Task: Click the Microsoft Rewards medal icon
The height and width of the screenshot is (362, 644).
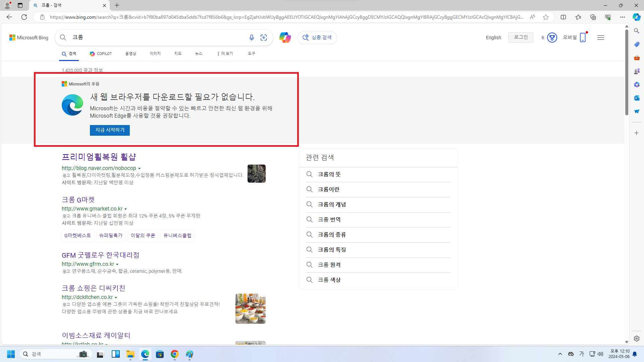Action: [552, 38]
